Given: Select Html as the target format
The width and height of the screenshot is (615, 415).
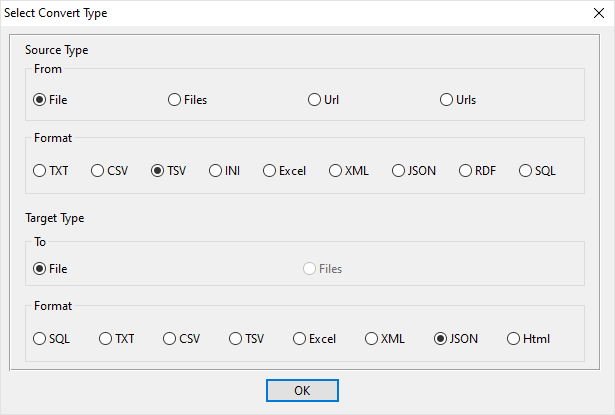Looking at the screenshot, I should tap(514, 339).
